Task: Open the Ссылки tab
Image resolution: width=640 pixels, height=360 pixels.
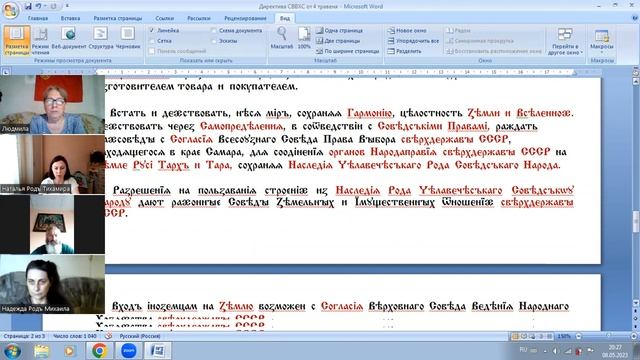Action: click(x=164, y=18)
